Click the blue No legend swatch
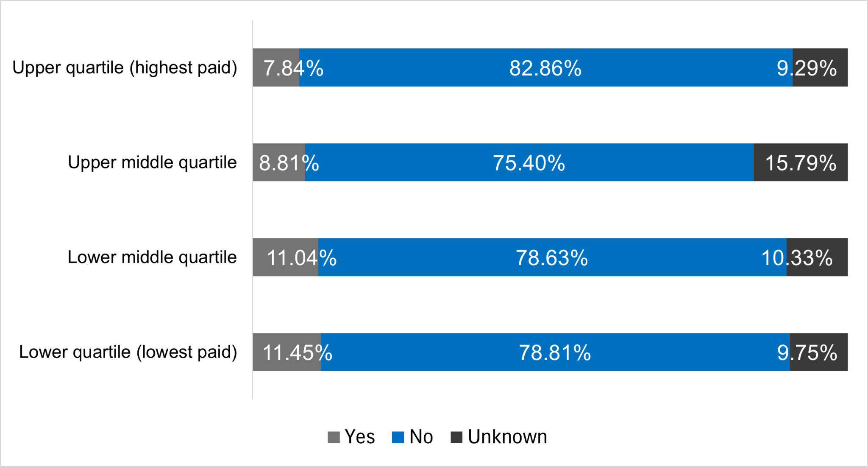 pos(398,437)
